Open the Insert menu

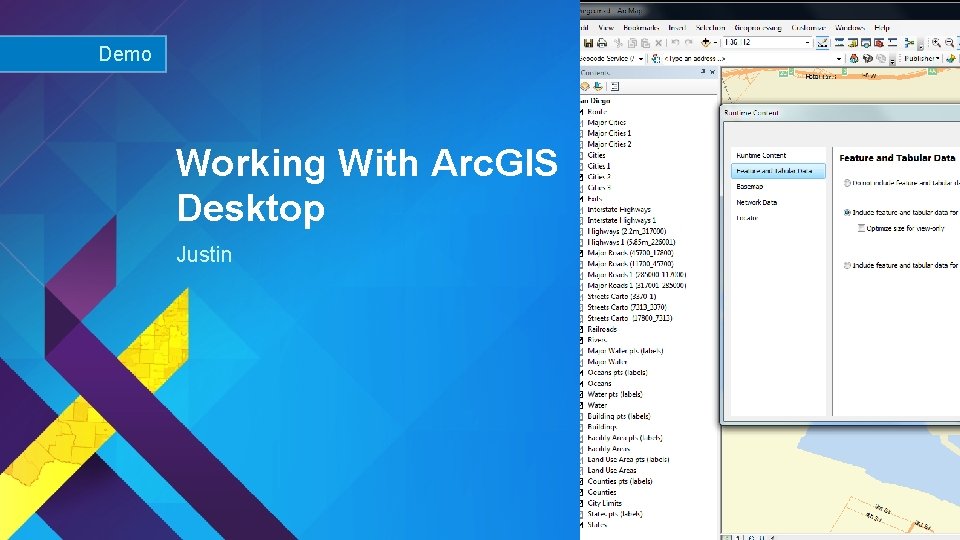(x=677, y=28)
